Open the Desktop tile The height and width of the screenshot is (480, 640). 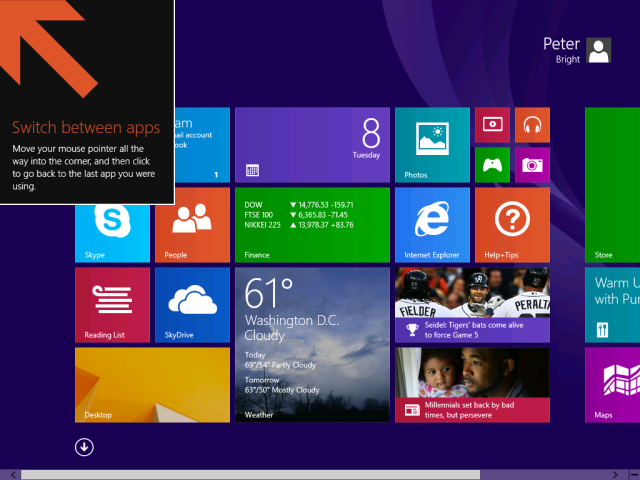point(152,385)
